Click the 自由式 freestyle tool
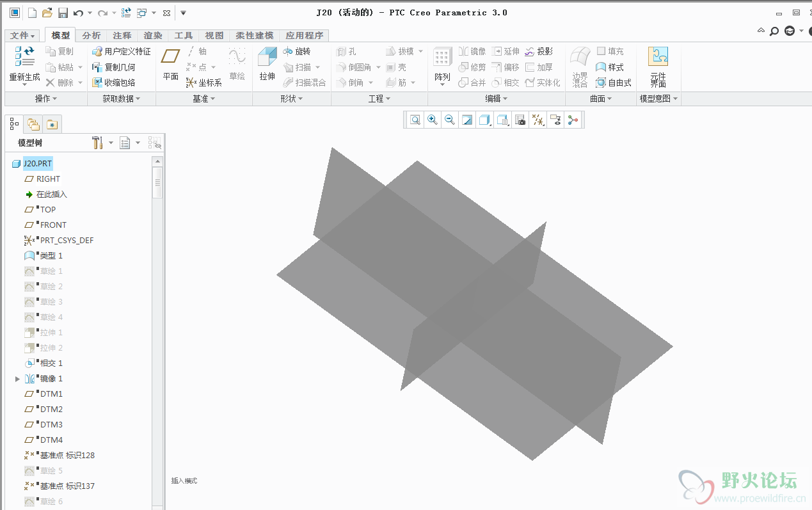This screenshot has height=510, width=812. [614, 83]
